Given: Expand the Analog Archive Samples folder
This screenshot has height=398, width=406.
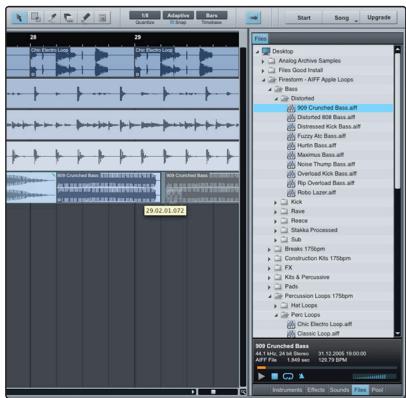Looking at the screenshot, I should point(263,61).
